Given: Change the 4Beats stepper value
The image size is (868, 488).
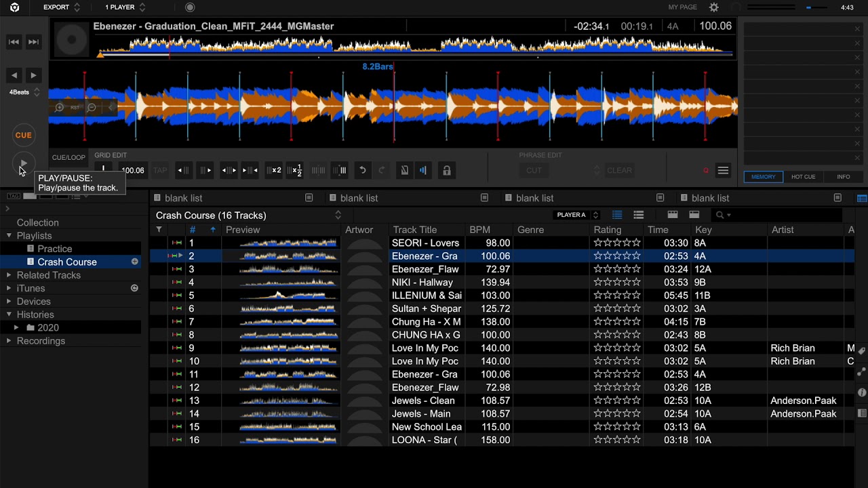Looking at the screenshot, I should [x=37, y=92].
